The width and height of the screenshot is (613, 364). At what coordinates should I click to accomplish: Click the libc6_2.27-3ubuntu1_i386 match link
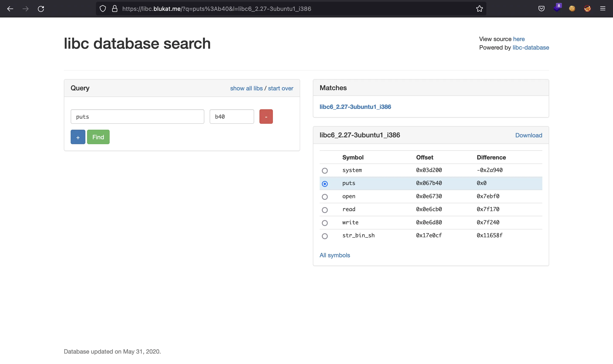[355, 107]
